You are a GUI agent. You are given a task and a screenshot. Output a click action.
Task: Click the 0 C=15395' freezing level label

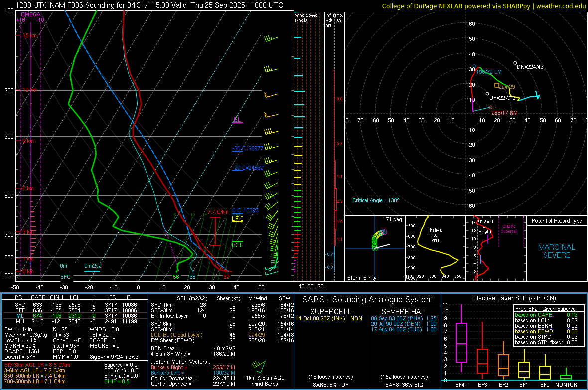point(245,210)
